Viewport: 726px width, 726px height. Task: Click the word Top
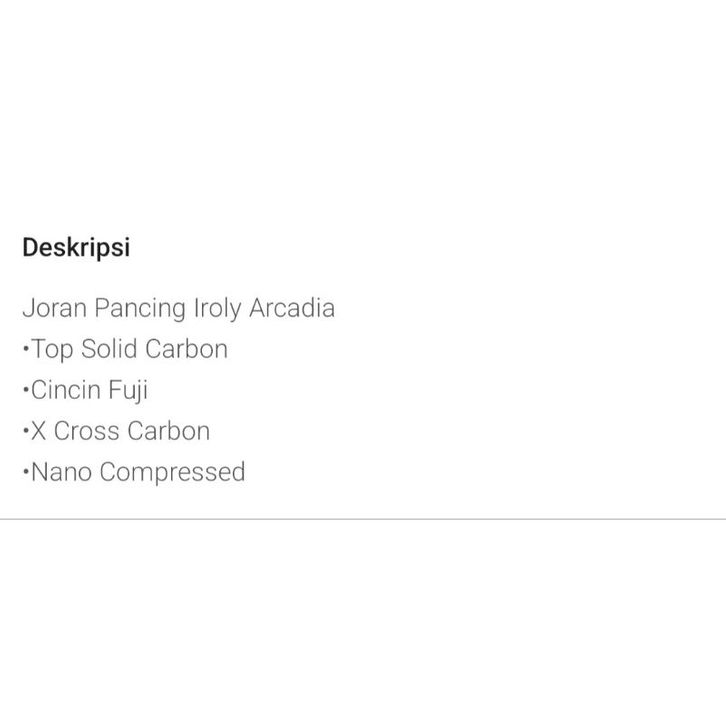50,349
